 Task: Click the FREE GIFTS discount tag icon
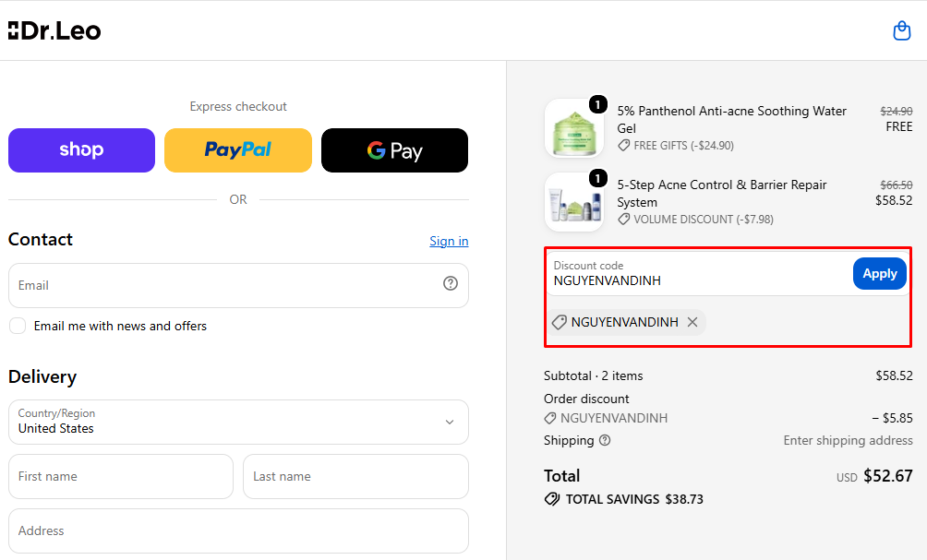click(x=624, y=146)
